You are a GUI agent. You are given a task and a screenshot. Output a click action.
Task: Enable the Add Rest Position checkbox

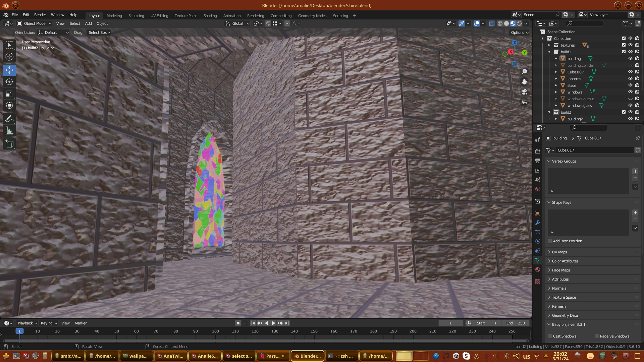[x=550, y=241]
